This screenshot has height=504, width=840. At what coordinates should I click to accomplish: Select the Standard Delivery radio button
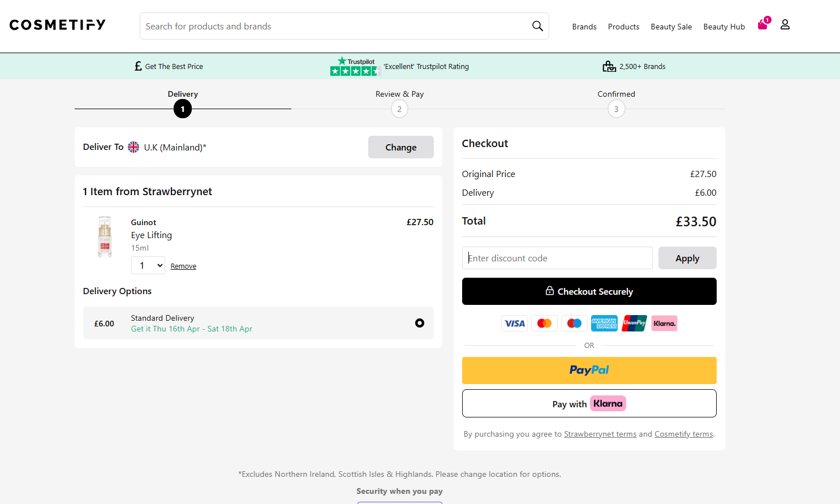coord(420,323)
